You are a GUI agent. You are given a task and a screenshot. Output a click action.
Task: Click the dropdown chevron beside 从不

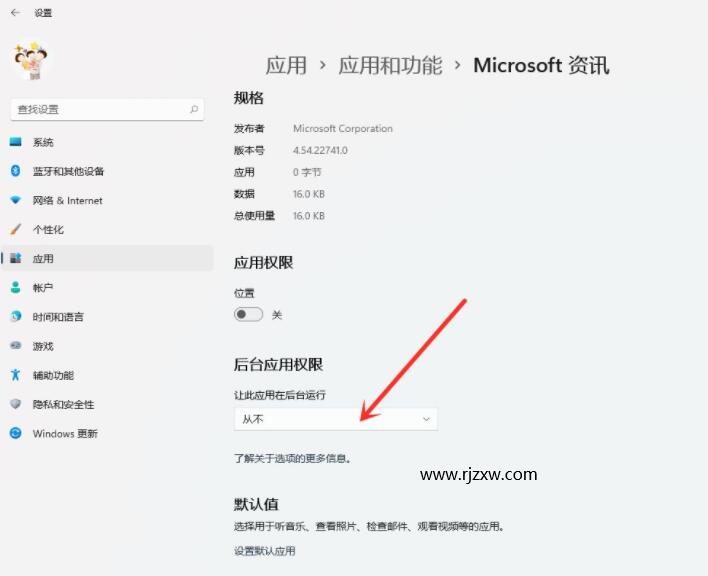[426, 419]
